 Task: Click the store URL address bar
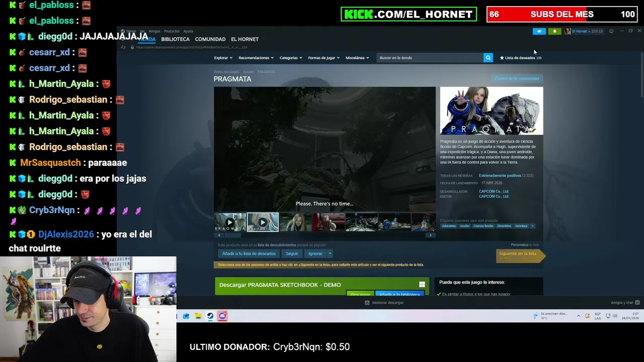pyautogui.click(x=191, y=47)
